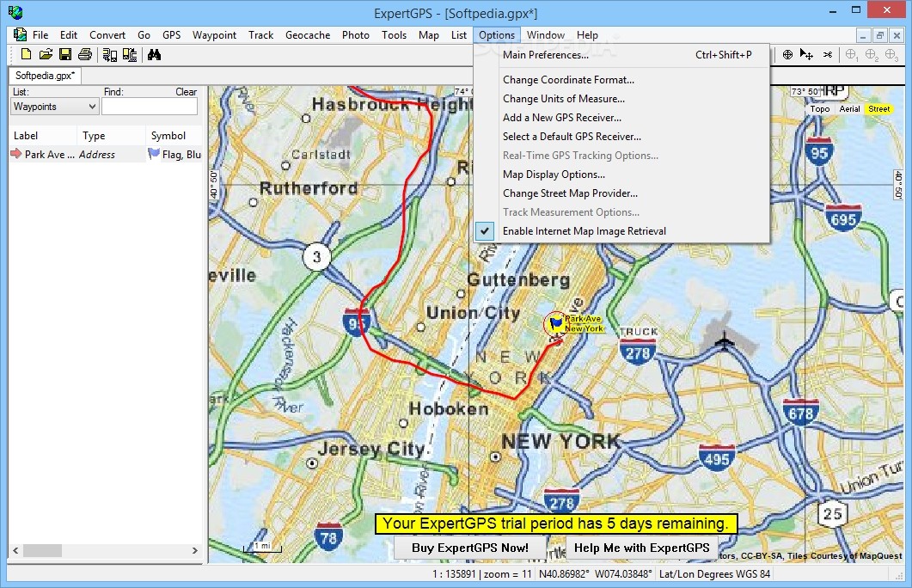Open the List menu

(459, 35)
